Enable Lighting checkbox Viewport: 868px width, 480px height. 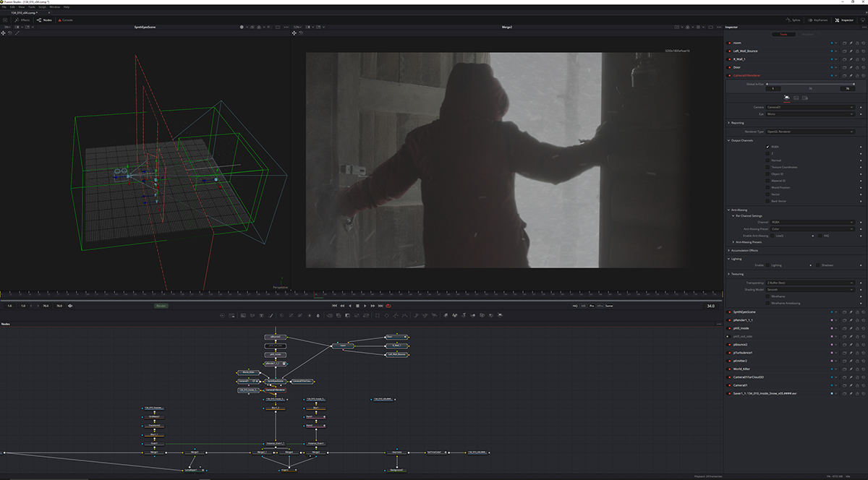(x=767, y=265)
